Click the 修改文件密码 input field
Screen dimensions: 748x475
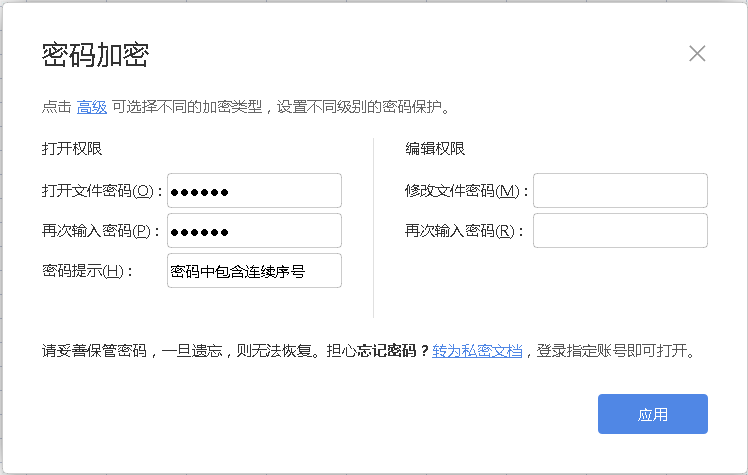620,191
